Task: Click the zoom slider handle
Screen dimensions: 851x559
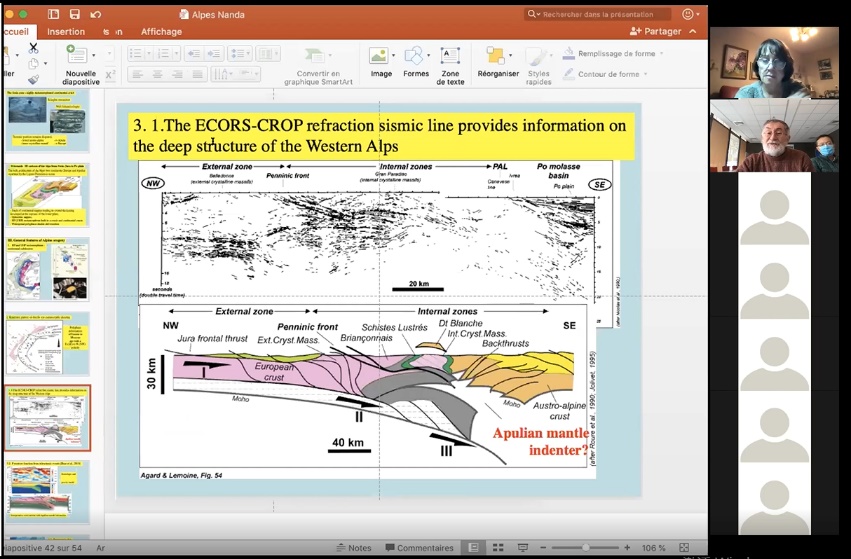Action: pyautogui.click(x=583, y=548)
